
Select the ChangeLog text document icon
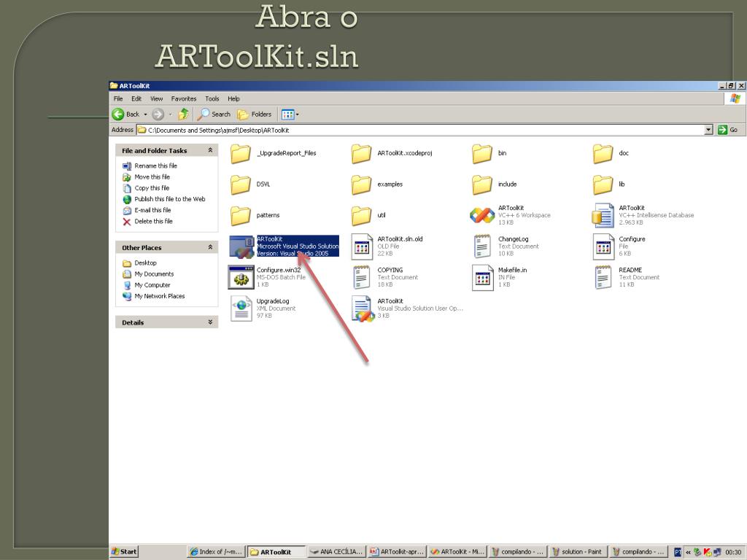point(482,246)
